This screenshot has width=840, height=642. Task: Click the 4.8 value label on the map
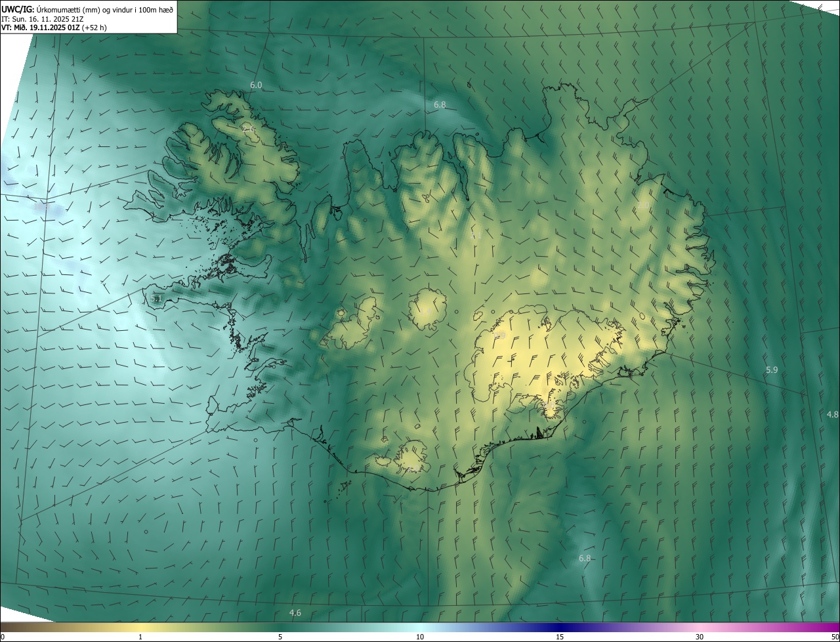(x=832, y=414)
